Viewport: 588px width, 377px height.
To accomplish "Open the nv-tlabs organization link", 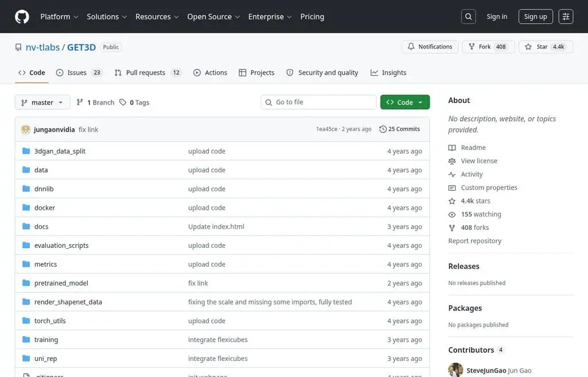I will coord(42,47).
